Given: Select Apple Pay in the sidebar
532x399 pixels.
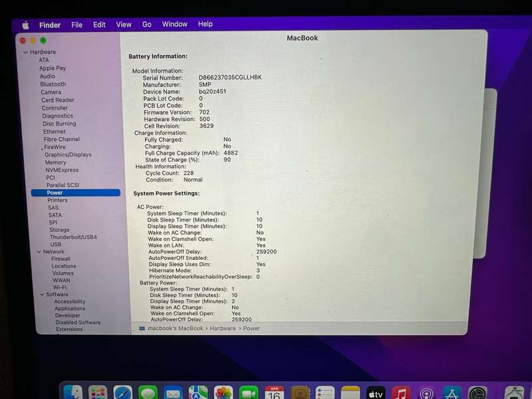Looking at the screenshot, I should (53, 68).
